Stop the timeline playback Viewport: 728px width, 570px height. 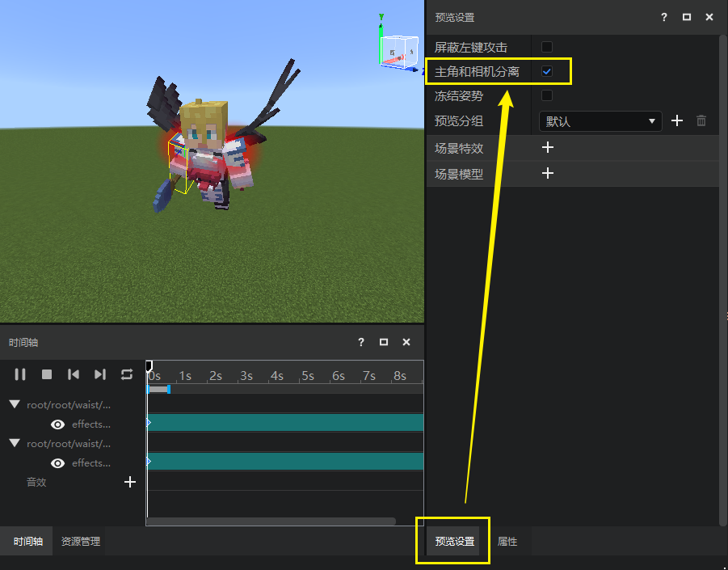pos(47,374)
